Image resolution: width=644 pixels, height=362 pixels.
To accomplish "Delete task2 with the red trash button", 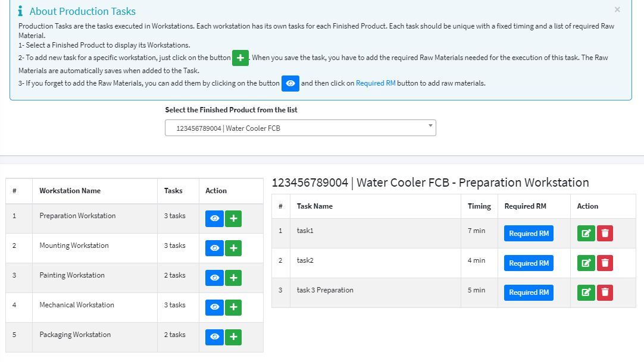I will pos(605,263).
